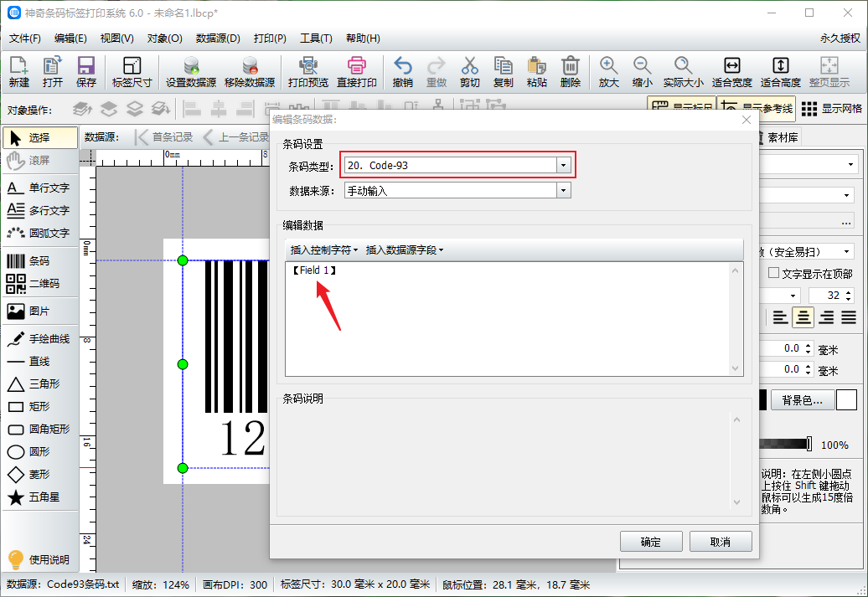Select the 三角形 triangle tool
This screenshot has width=868, height=597.
[40, 384]
